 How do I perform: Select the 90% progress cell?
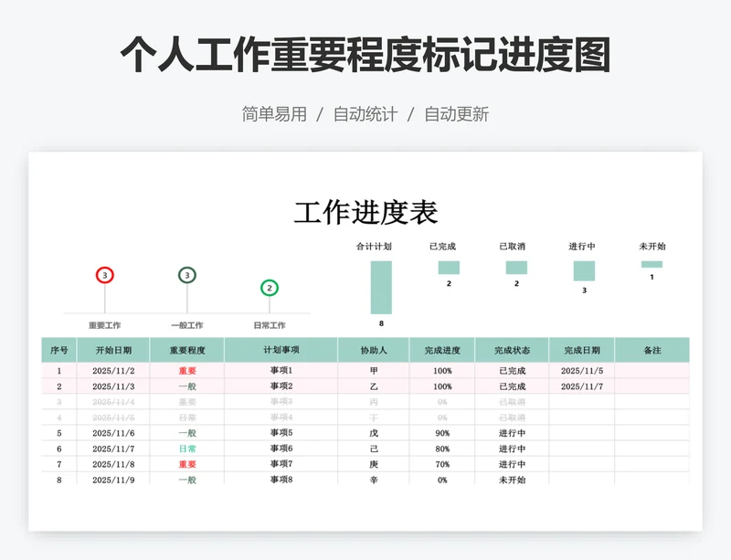[x=442, y=433]
